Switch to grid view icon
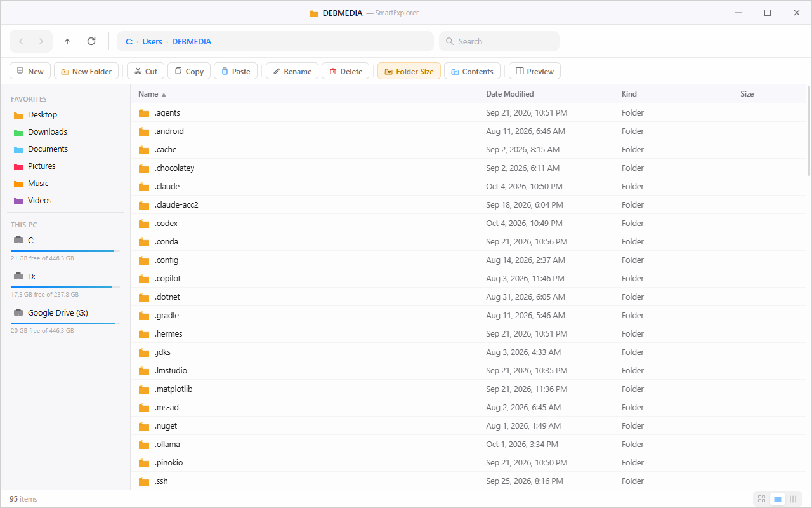 click(x=761, y=499)
